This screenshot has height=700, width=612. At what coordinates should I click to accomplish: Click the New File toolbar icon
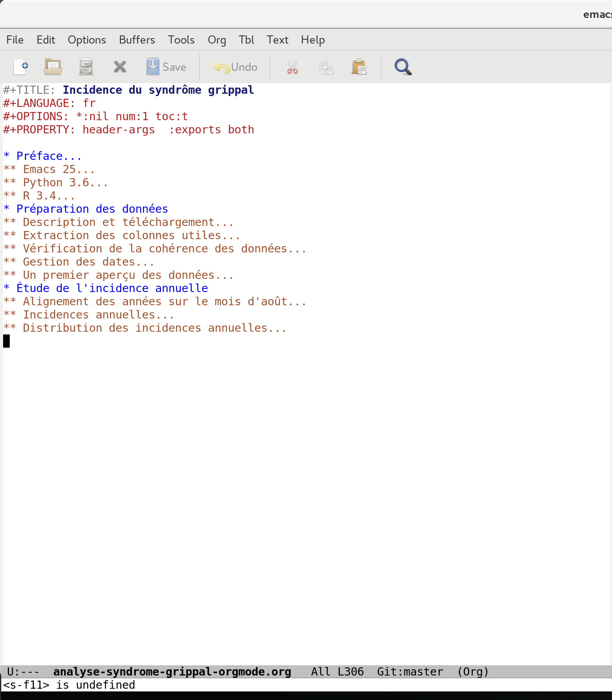click(x=21, y=67)
